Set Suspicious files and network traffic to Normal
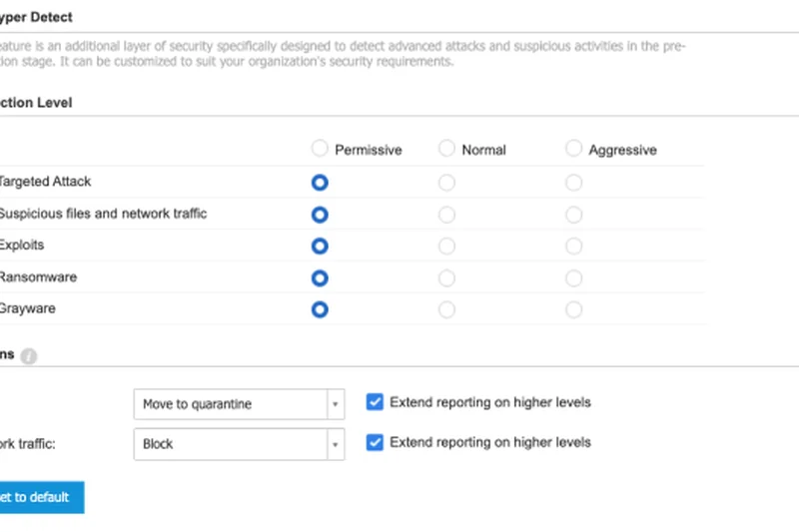The height and width of the screenshot is (532, 799). [446, 215]
